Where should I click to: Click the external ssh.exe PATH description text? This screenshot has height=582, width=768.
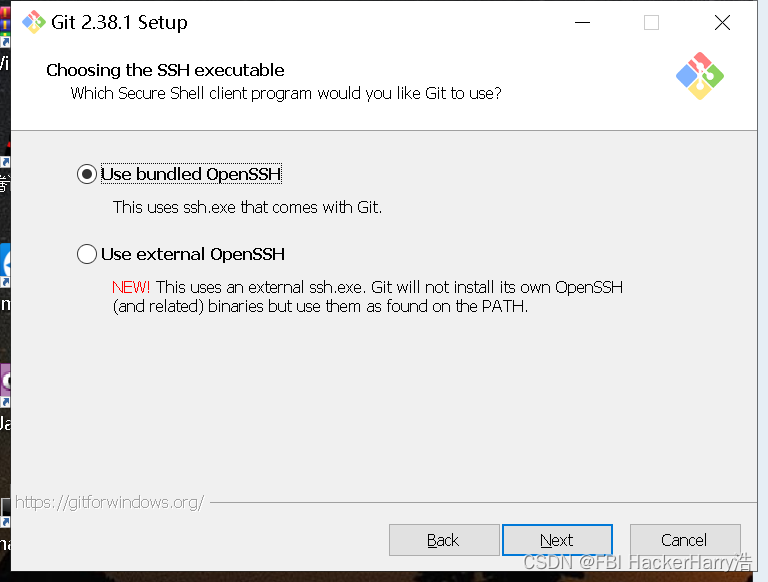point(367,296)
